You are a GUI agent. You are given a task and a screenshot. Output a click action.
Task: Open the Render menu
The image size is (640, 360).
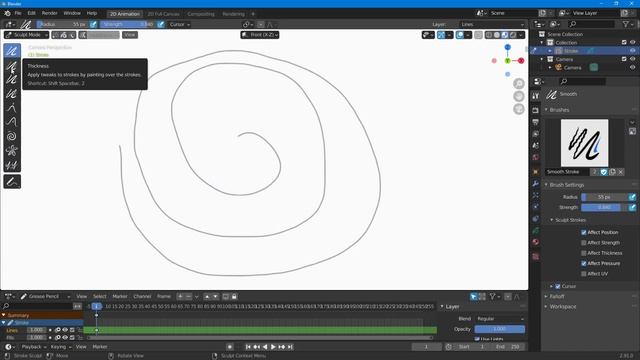pyautogui.click(x=49, y=13)
